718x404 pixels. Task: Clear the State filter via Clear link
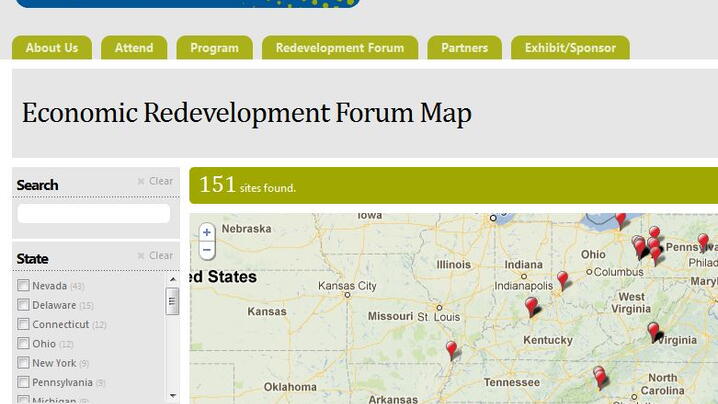click(161, 255)
